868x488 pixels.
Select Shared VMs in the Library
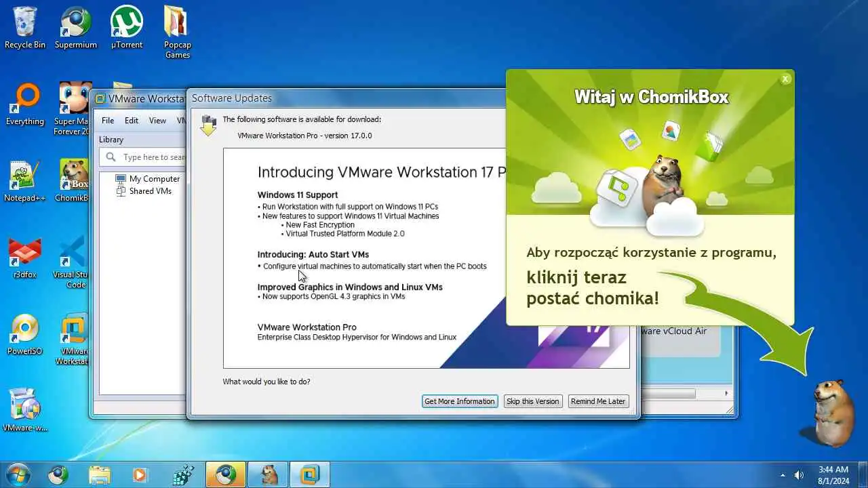144,191
